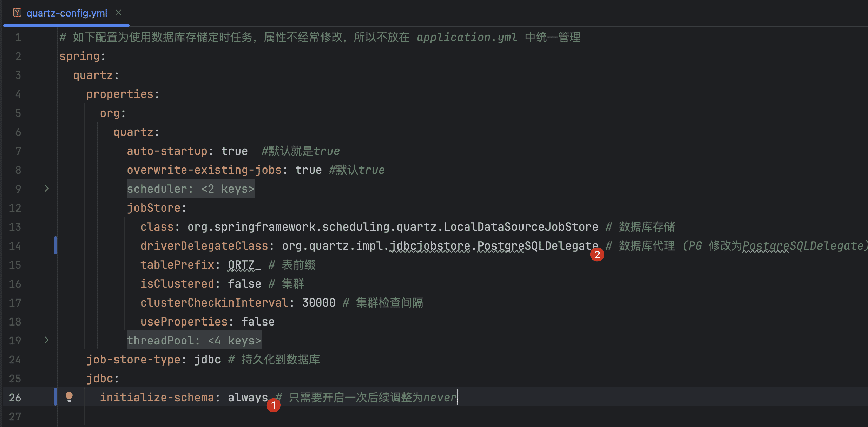Screen dimensions: 868x427
Task: Expand the folded threadPool block chevron
Action: tap(46, 340)
